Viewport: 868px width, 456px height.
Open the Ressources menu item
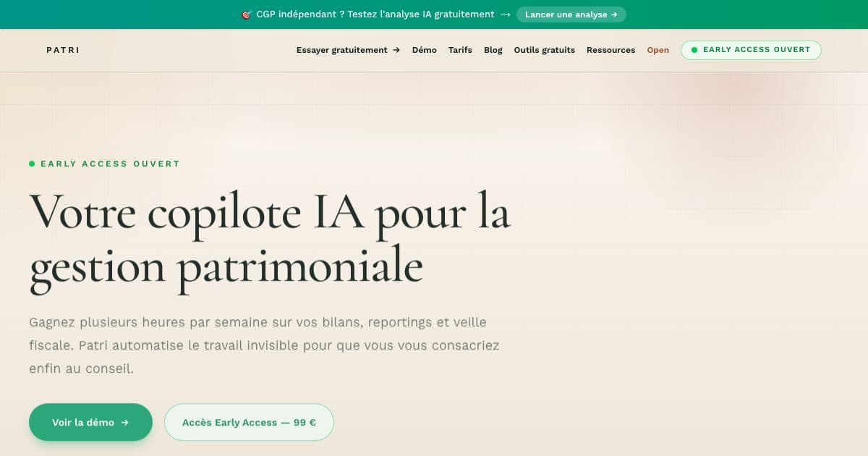pos(611,50)
